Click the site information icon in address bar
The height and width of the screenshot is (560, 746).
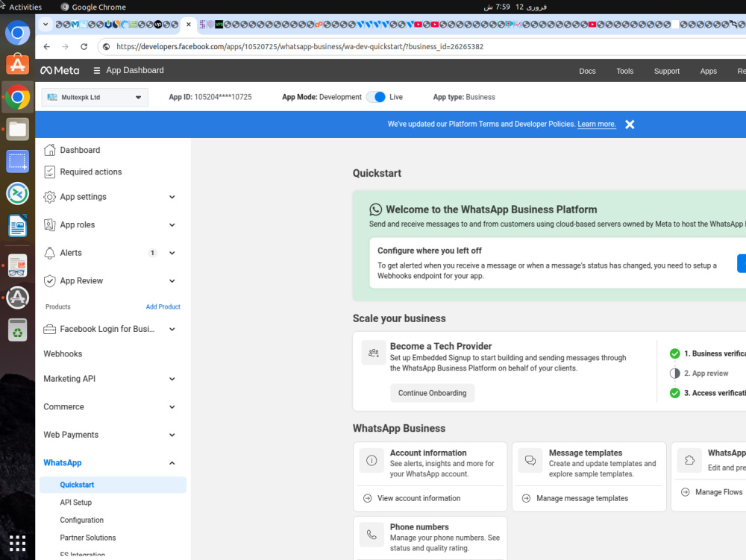[x=107, y=46]
